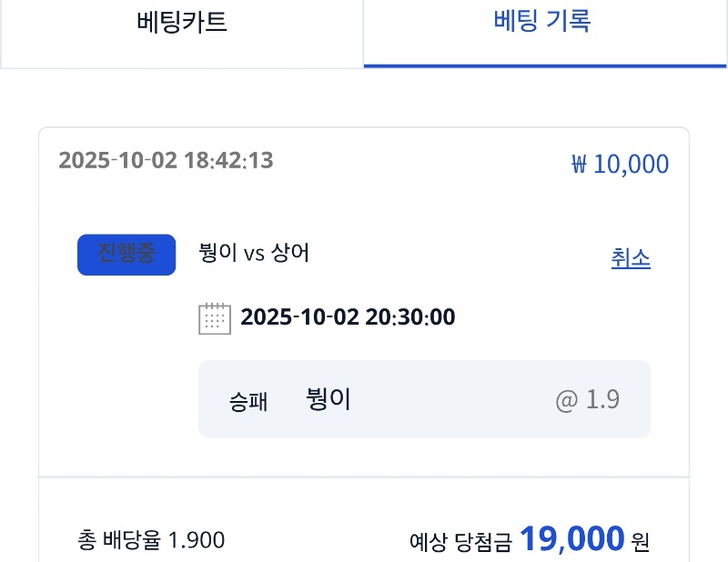Click the 총 배당율 label
This screenshot has width=728, height=562.
point(122,540)
